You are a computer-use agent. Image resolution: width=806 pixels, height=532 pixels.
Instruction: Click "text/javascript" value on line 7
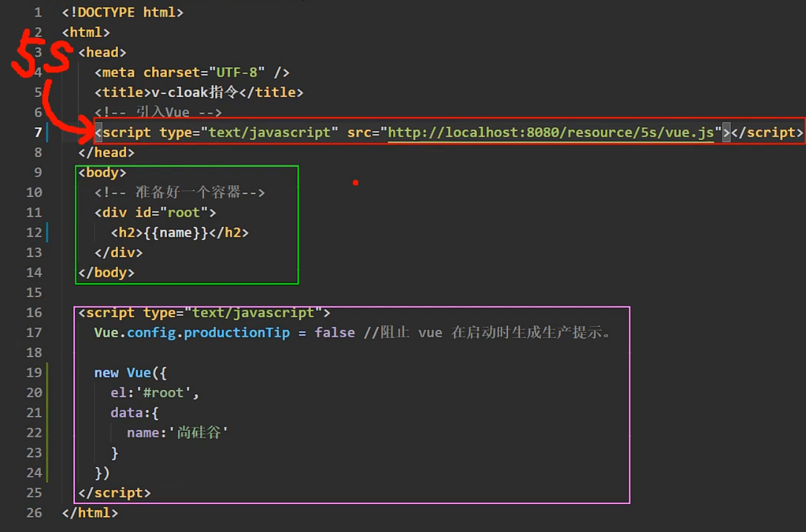(x=269, y=132)
